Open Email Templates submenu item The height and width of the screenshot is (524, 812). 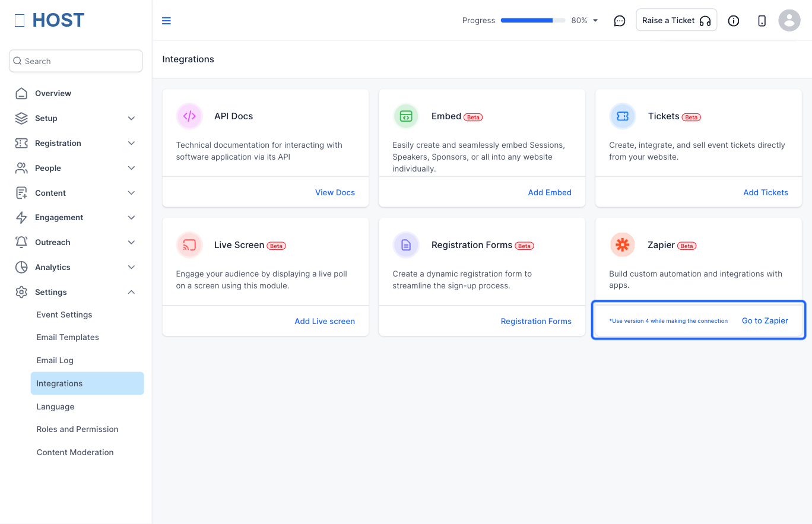(x=68, y=337)
